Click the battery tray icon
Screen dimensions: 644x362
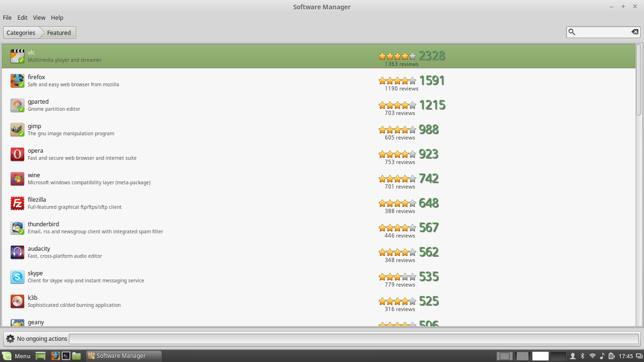[612, 356]
